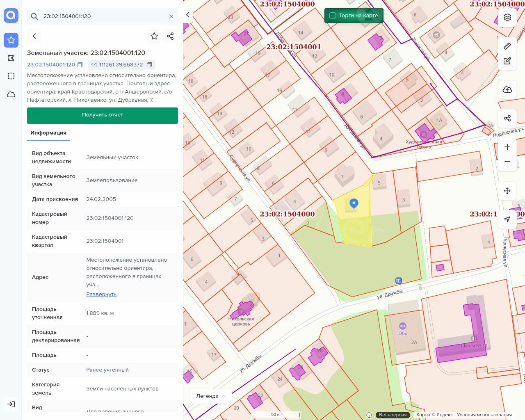Clear the search field text
Screen dimensions: 525x420
171,16
